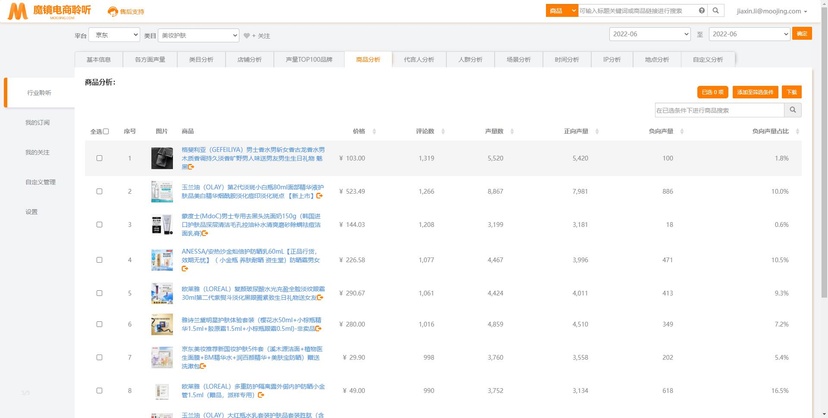This screenshot has height=418, width=828.
Task: Sort by 价格 column arrows
Action: [374, 131]
